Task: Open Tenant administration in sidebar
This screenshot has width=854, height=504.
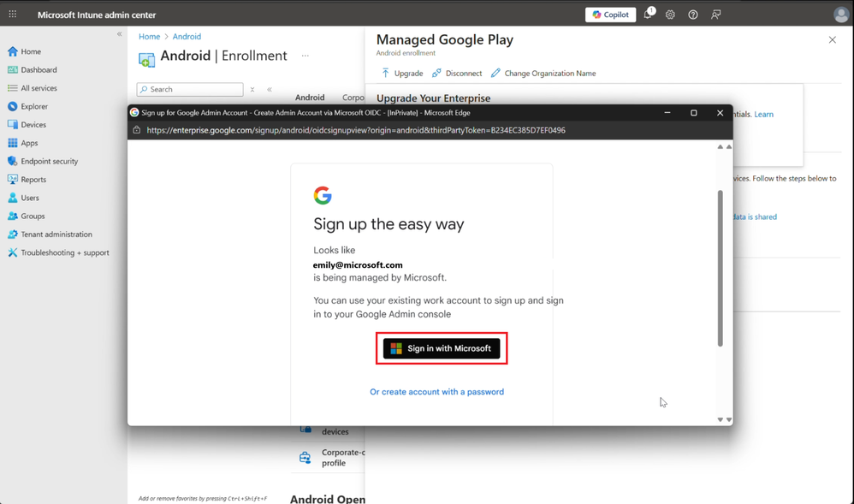Action: [x=50, y=234]
